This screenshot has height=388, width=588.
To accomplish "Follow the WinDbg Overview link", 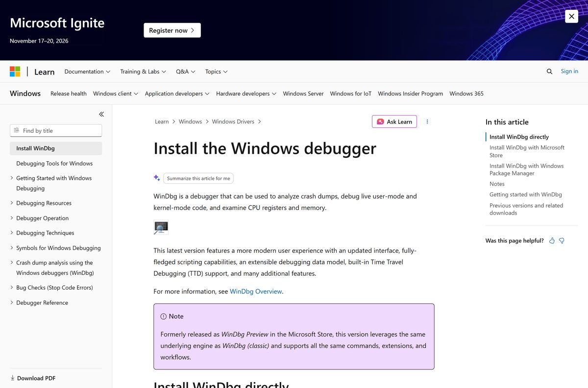I will pos(256,291).
